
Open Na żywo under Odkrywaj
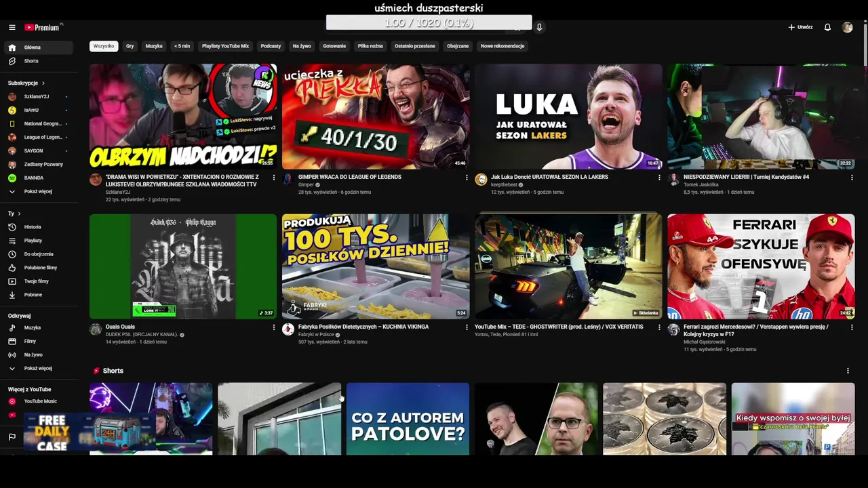(x=38, y=354)
